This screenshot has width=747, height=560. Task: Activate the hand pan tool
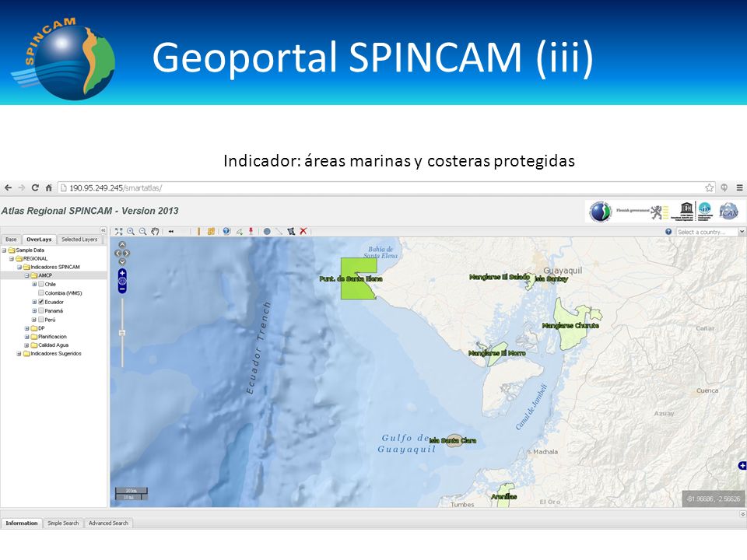pos(155,232)
